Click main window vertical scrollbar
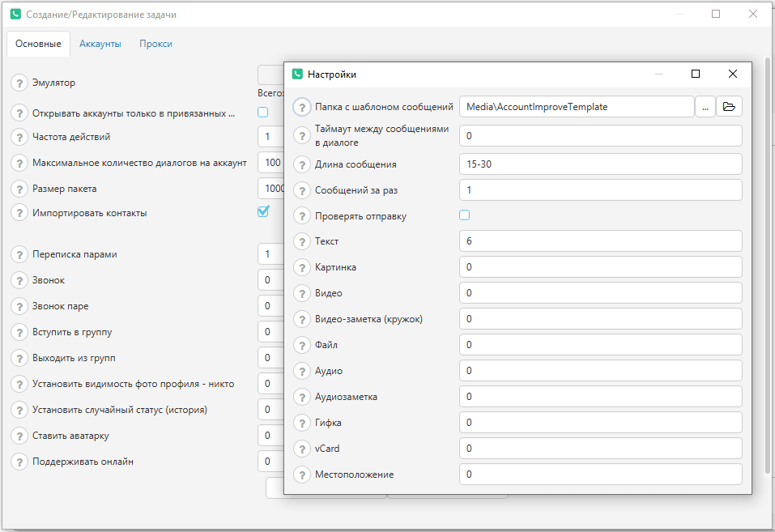775x532 pixels. [x=768, y=267]
